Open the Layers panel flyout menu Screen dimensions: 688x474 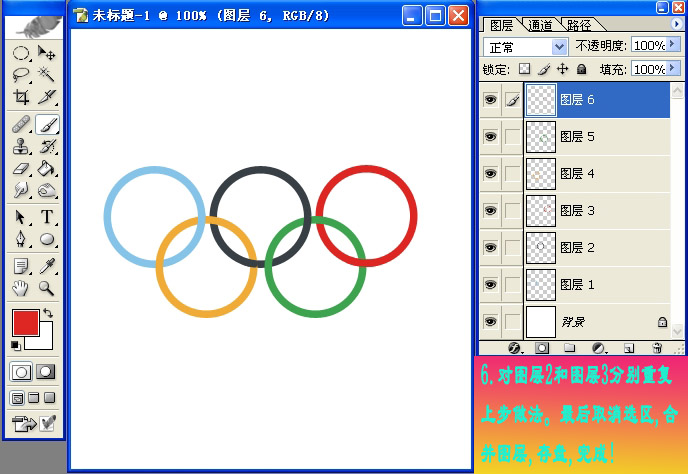coord(677,24)
